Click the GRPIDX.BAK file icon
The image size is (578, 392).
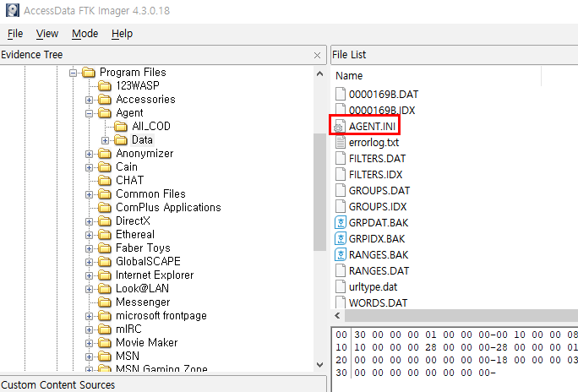341,239
